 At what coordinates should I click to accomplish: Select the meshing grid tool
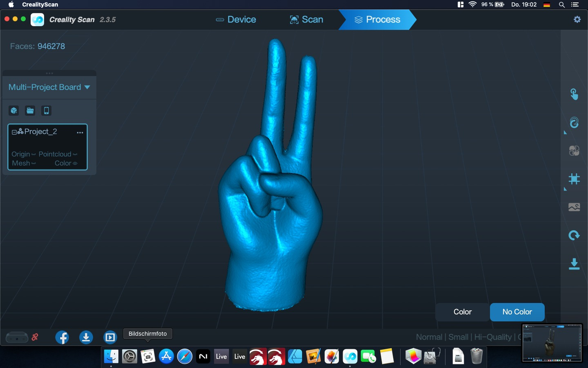[574, 178]
